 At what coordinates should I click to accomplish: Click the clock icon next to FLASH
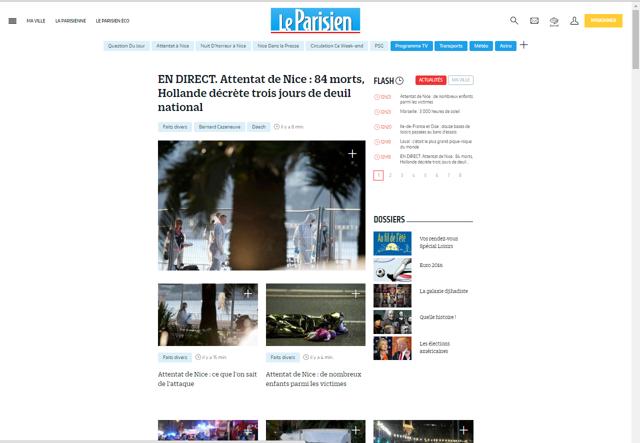tap(400, 80)
